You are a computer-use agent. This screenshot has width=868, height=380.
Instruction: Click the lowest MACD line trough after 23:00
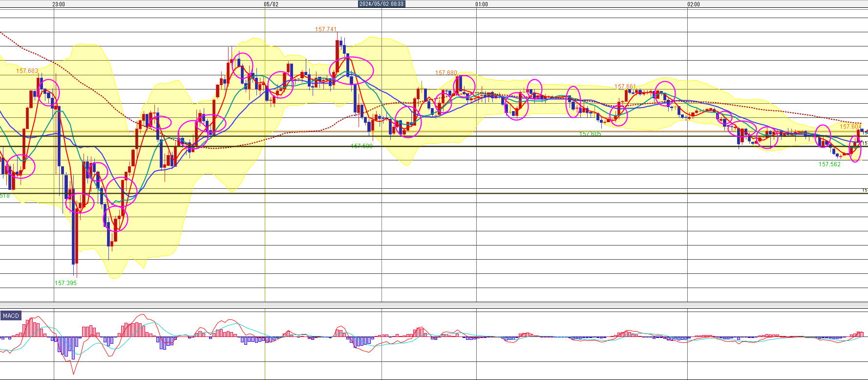pyautogui.click(x=74, y=374)
